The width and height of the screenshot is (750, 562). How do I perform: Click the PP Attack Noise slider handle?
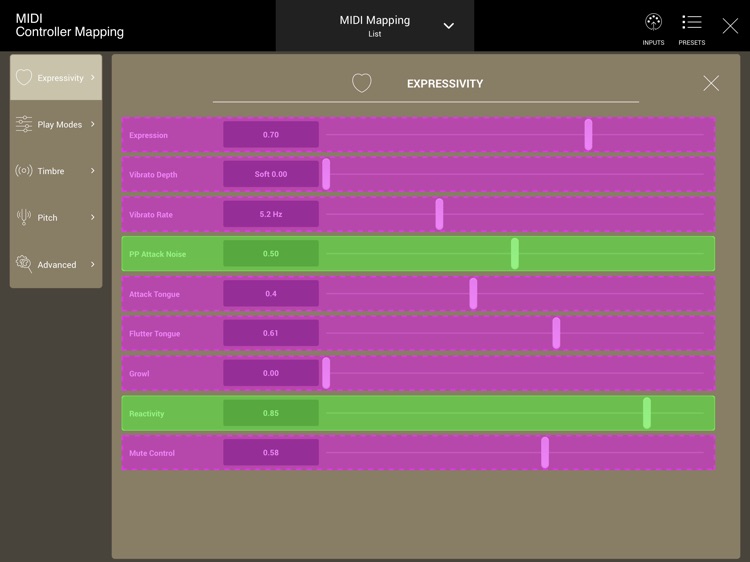click(515, 254)
